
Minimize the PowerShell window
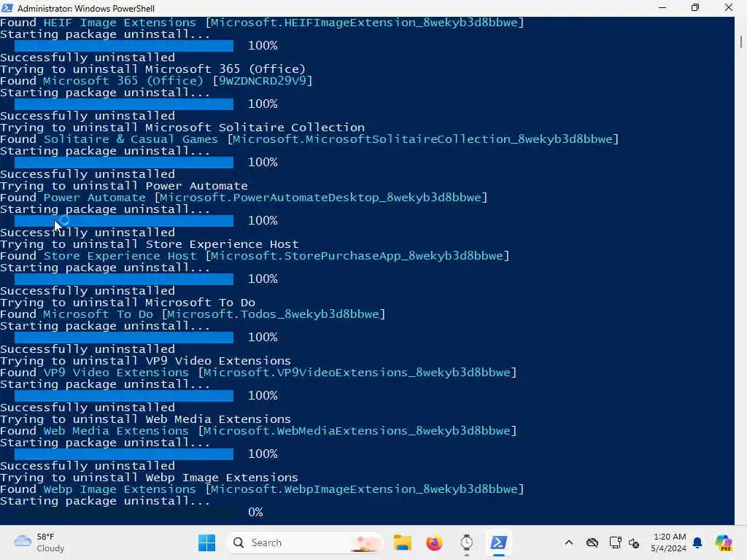(x=662, y=8)
